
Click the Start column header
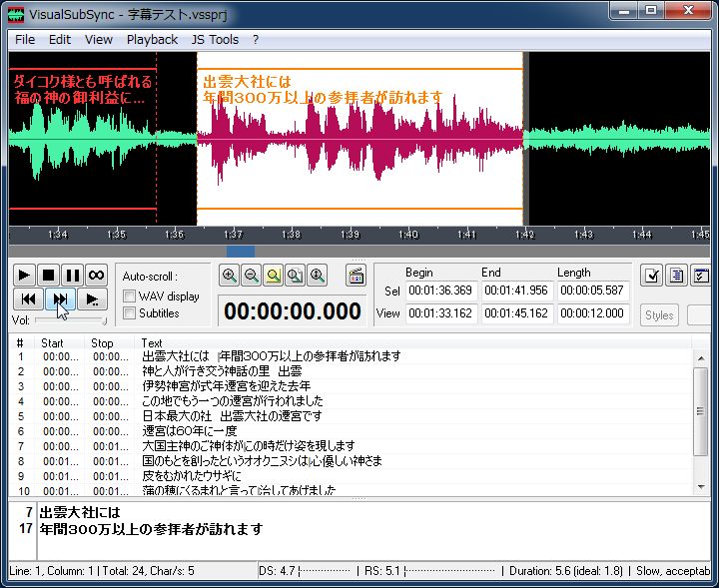coord(60,342)
